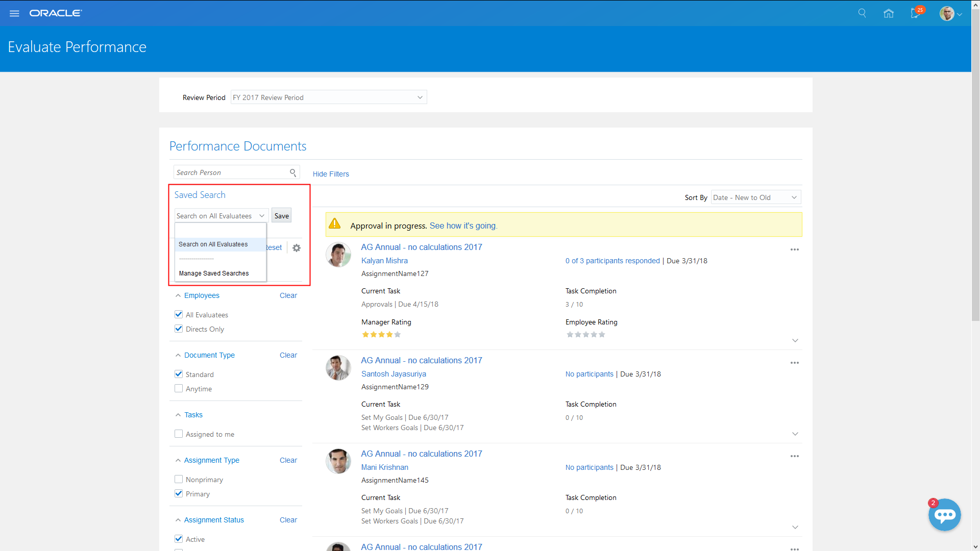The width and height of the screenshot is (980, 551).
Task: Enable the Anytime document type checkbox
Action: point(179,389)
